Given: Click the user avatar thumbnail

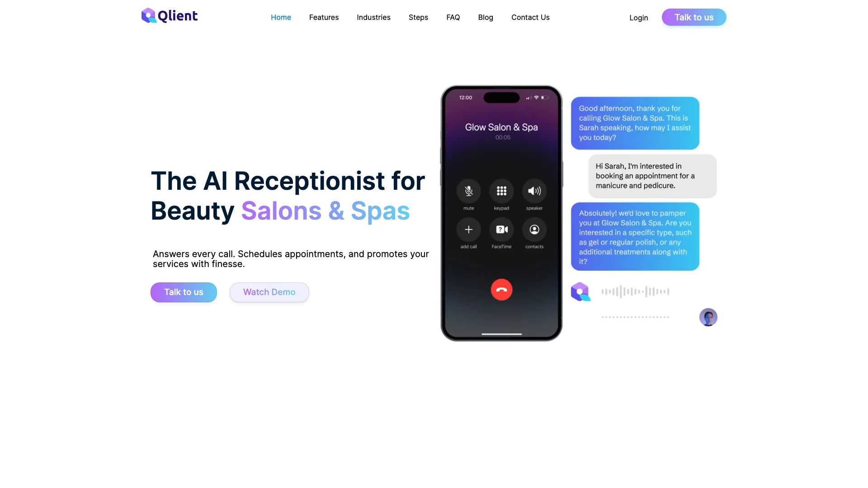Looking at the screenshot, I should (x=708, y=316).
